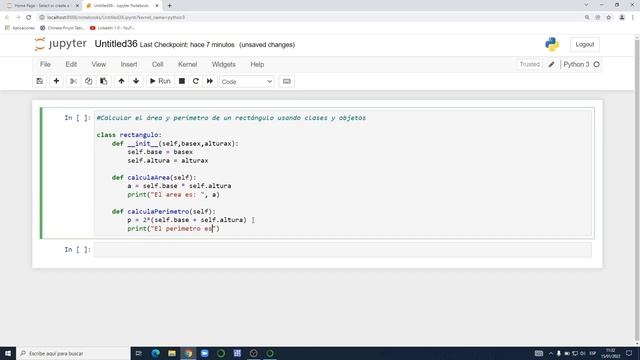Click the Jupyter logo
Screen dimensions: 640x360
(60, 44)
